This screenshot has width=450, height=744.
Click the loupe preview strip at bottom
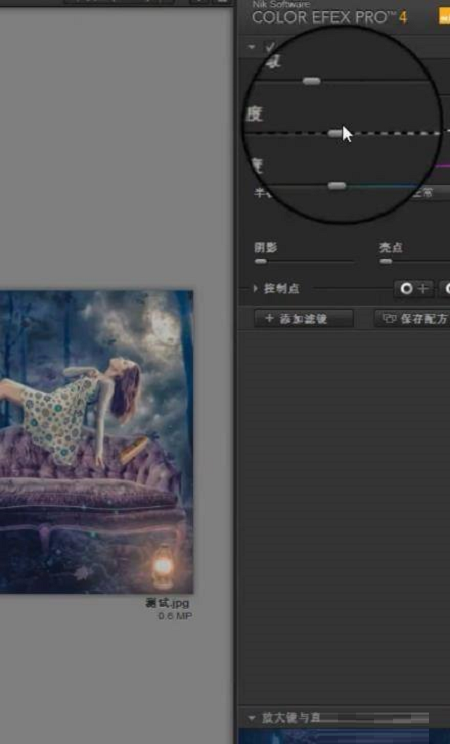[344, 736]
